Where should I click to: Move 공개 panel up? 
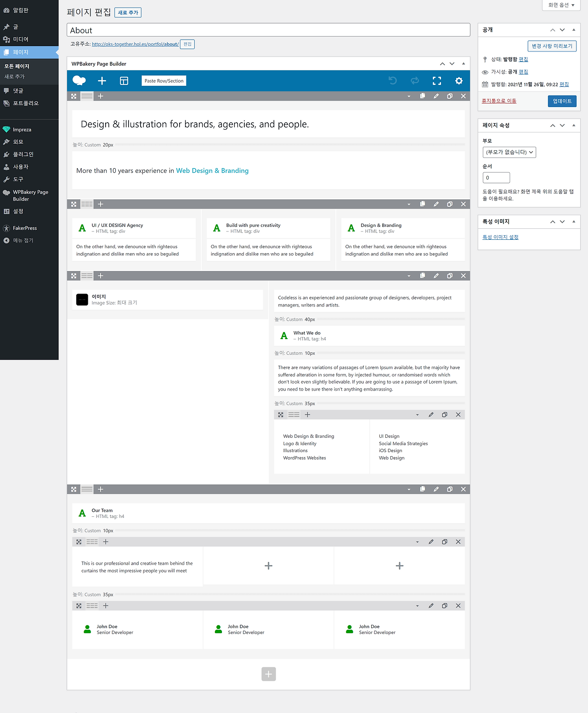(553, 30)
